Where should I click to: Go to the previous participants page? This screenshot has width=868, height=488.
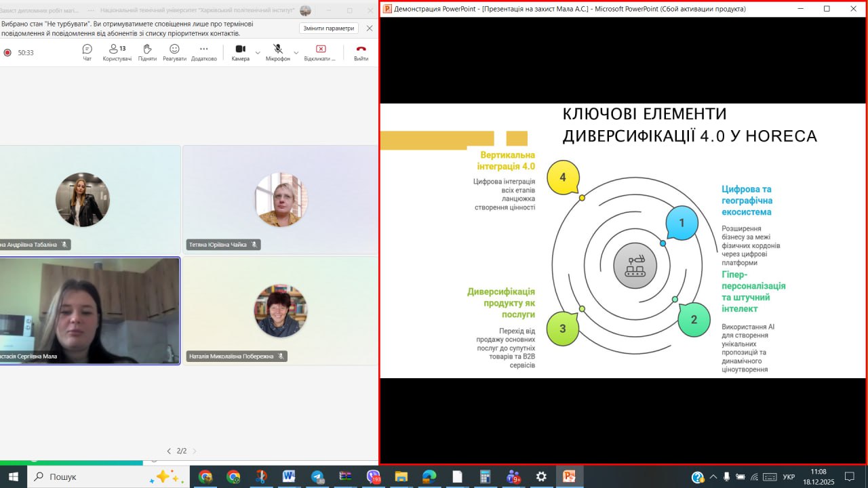tap(170, 451)
